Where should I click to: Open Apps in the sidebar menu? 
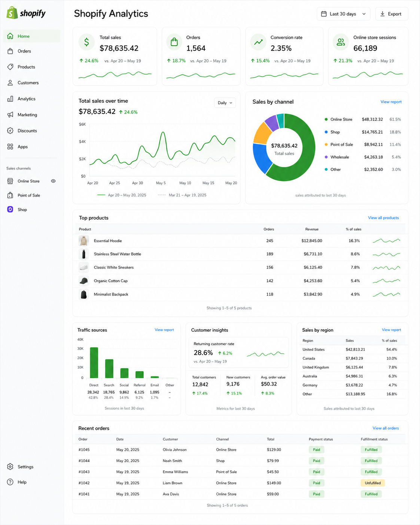(x=31, y=147)
